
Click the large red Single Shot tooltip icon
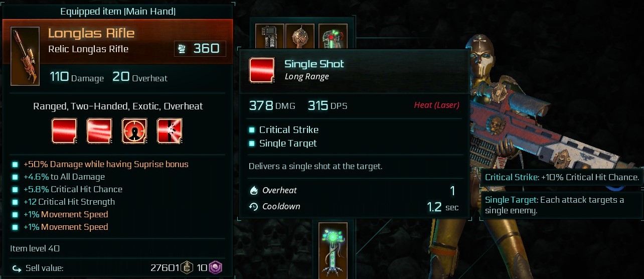(x=262, y=70)
